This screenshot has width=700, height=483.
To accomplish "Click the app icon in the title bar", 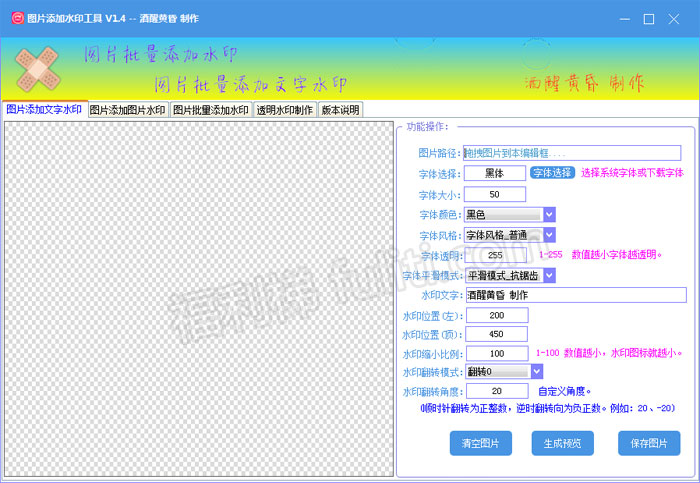I will [x=14, y=19].
